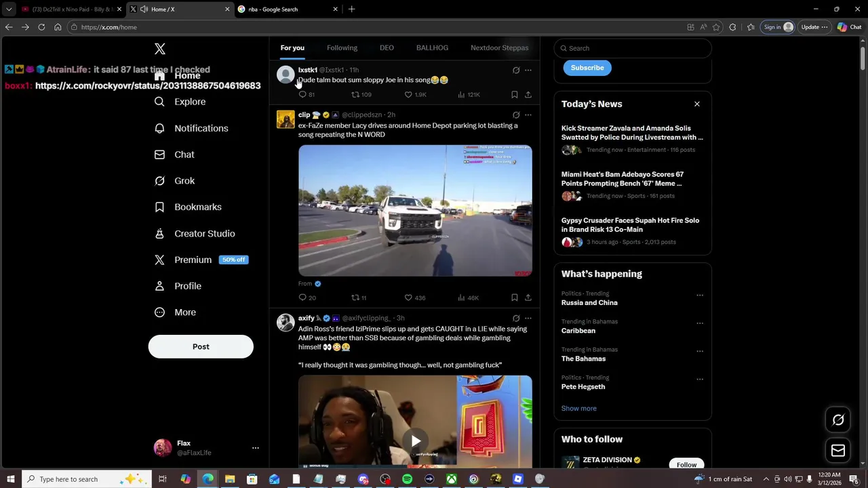The height and width of the screenshot is (488, 868).
Task: Open more options for Pete Hegseth trend
Action: [x=700, y=379]
